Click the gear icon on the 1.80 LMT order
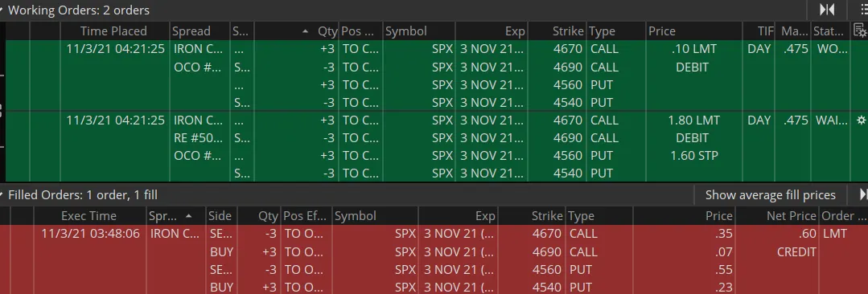868x294 pixels. click(861, 120)
